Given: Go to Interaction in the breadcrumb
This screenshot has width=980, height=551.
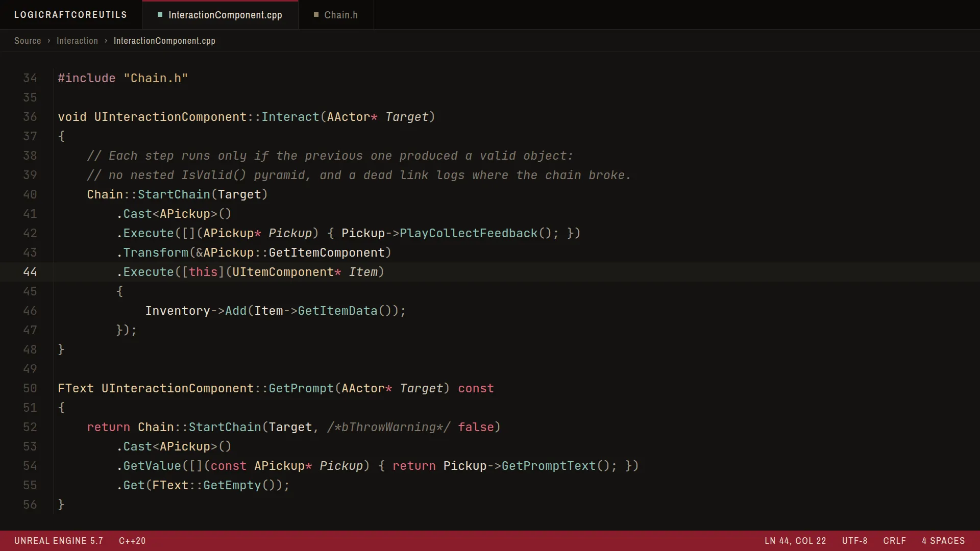Looking at the screenshot, I should click(x=77, y=41).
